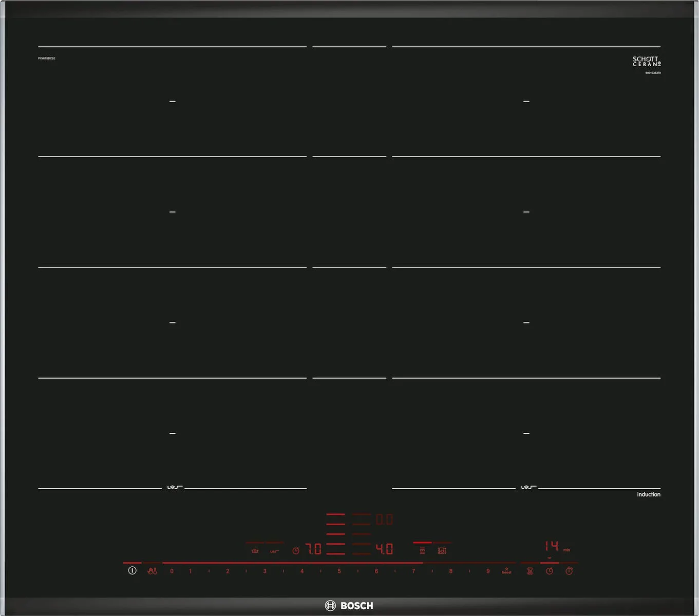Tap the frying sensor mark on right zone
This screenshot has height=616, width=699.
click(529, 487)
